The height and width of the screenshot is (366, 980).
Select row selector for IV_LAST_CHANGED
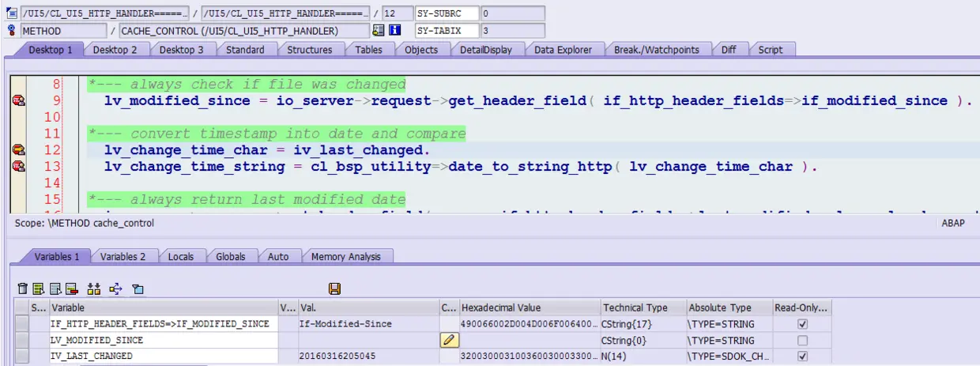21,356
